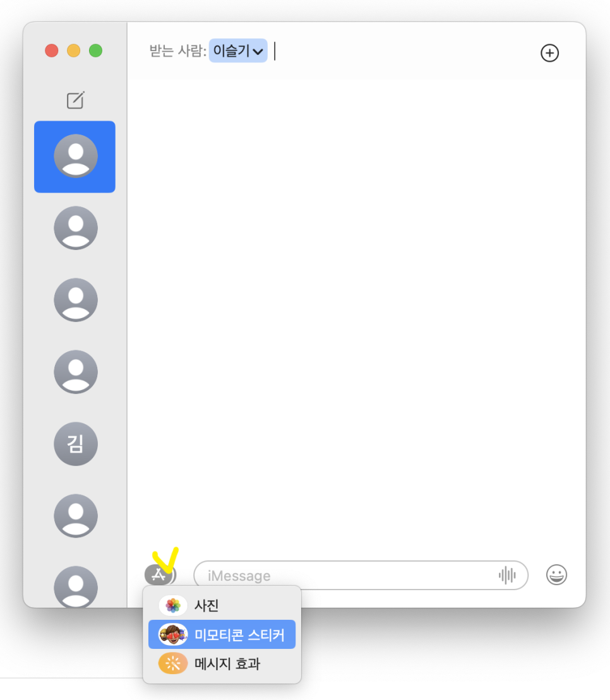Image resolution: width=610 pixels, height=700 pixels.
Task: Click the Photos flower icon in menu
Action: [x=173, y=605]
